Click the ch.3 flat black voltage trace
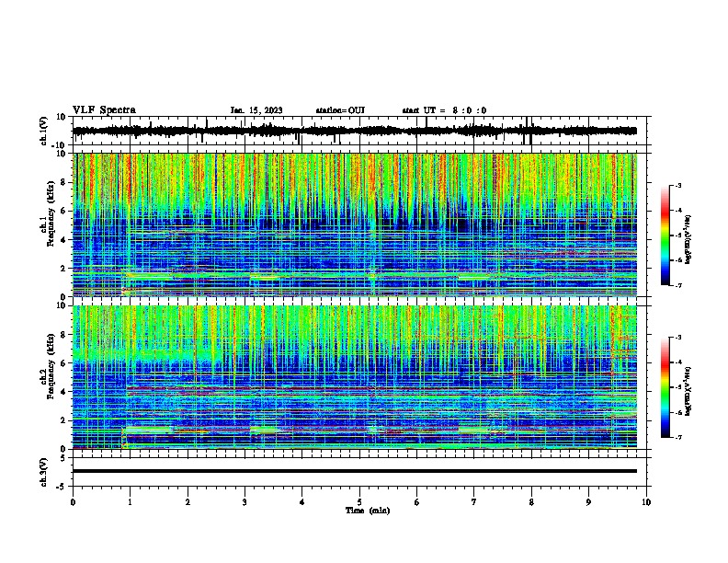 pos(354,471)
